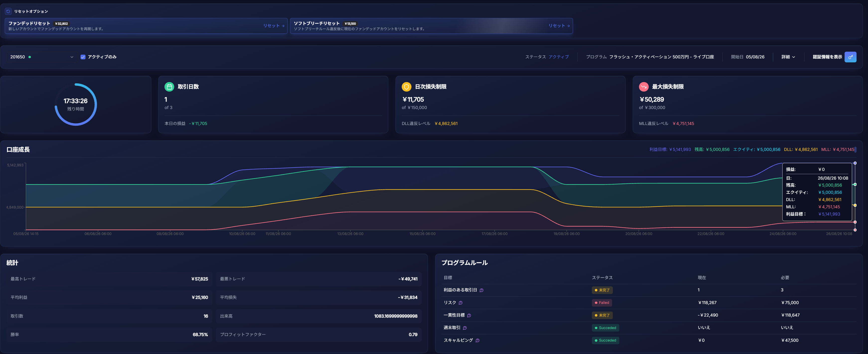Click the reset options circular arrow icon

click(8, 11)
